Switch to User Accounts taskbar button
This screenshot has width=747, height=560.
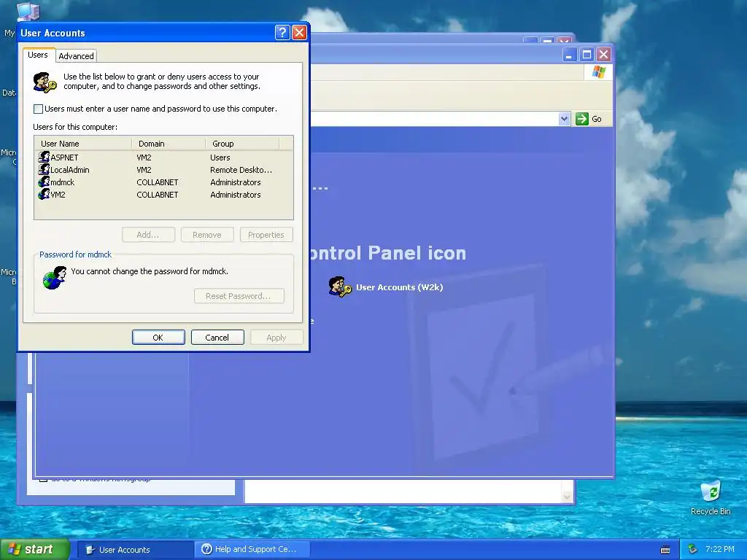coord(135,550)
